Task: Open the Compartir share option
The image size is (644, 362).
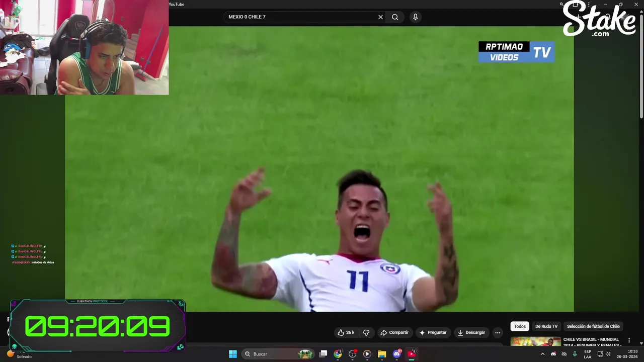Action: coord(394,332)
